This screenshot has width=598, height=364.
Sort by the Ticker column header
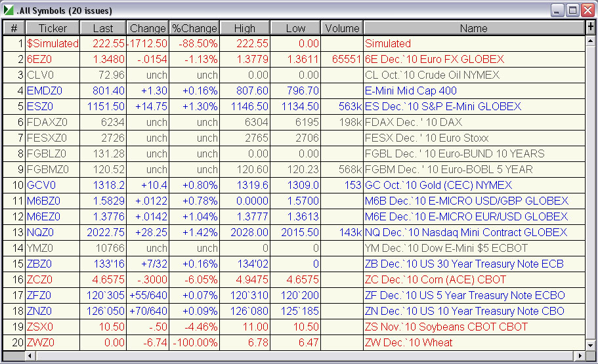53,28
